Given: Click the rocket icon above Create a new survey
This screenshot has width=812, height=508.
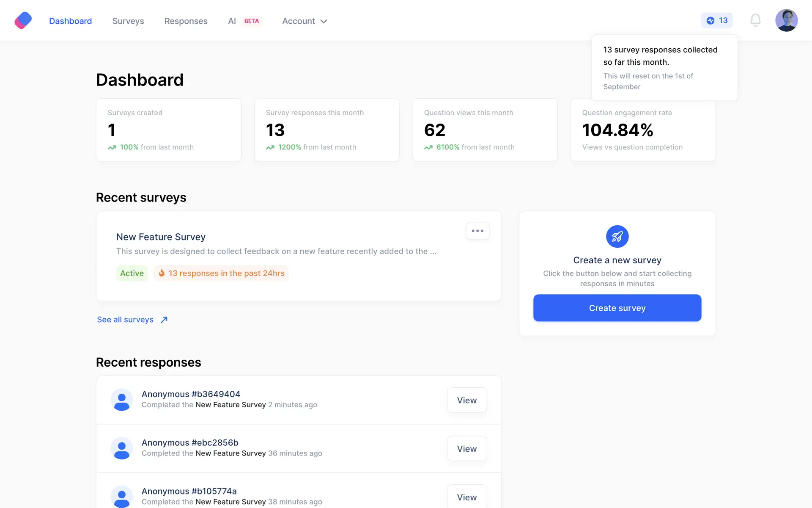Looking at the screenshot, I should coord(617,236).
